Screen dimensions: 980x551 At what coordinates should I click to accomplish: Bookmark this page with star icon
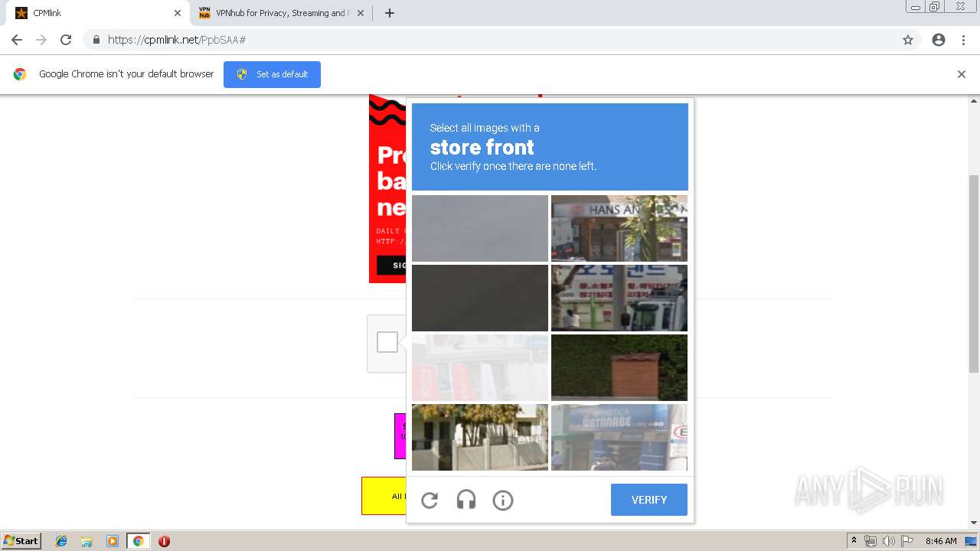908,40
